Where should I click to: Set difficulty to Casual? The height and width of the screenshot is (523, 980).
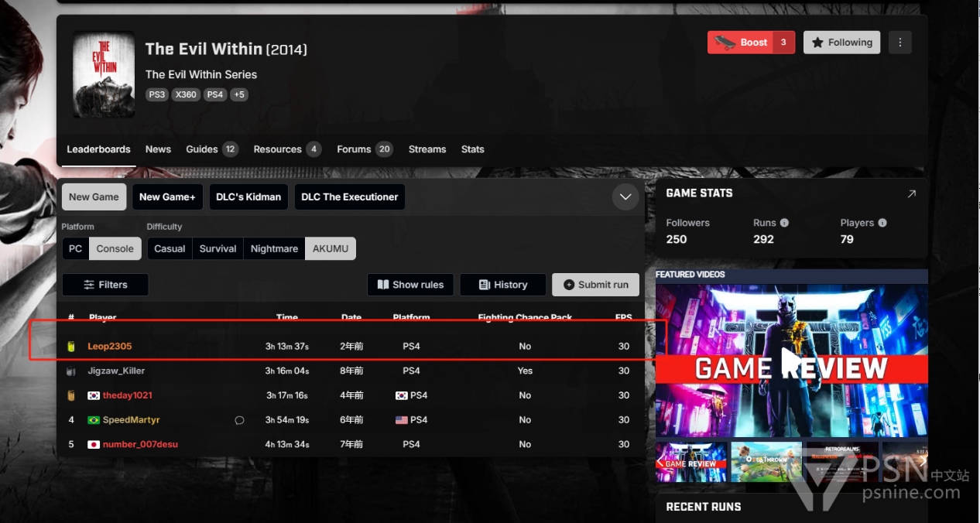pos(170,248)
